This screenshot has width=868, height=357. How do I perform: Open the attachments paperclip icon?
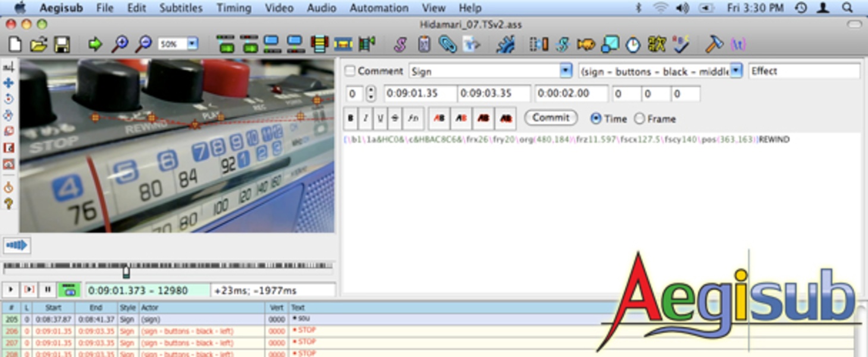447,44
